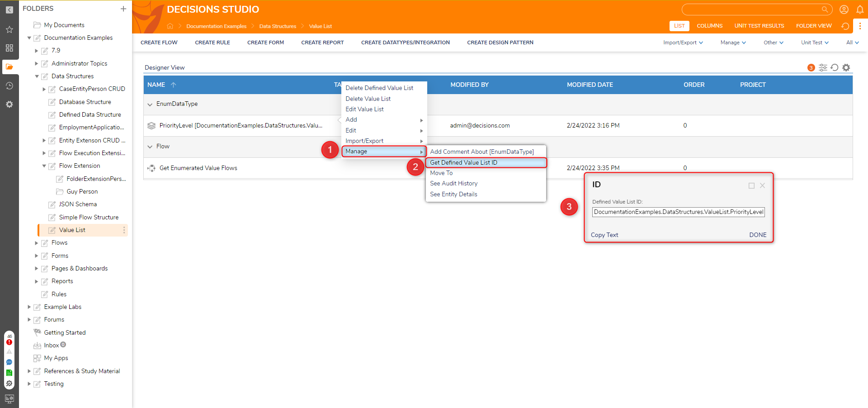Sort by the NAME column arrow
The width and height of the screenshot is (868, 408).
[173, 85]
